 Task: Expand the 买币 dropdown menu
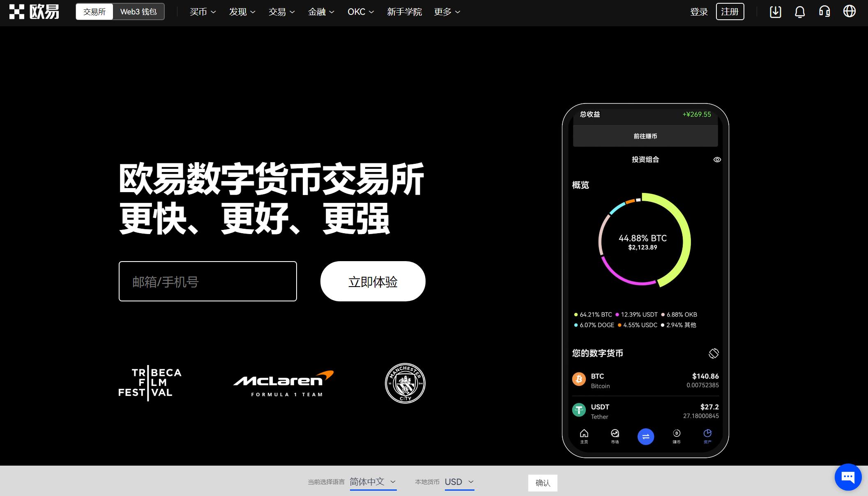(201, 11)
